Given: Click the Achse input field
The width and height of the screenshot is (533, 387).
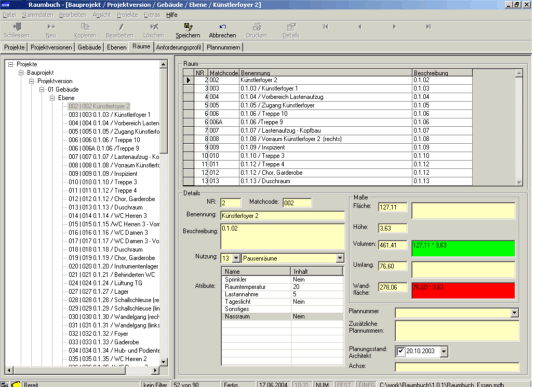Looking at the screenshot, I should (x=457, y=367).
